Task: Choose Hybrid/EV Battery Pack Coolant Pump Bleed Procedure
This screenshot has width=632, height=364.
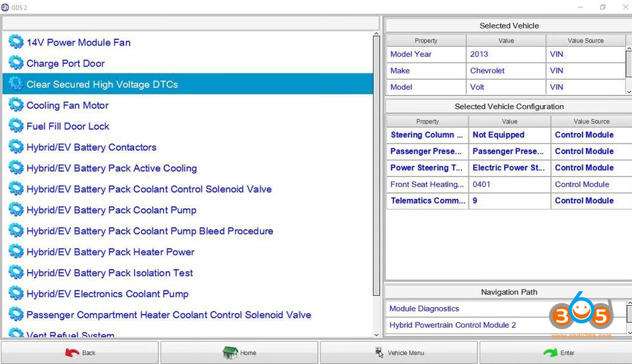Action: [149, 231]
